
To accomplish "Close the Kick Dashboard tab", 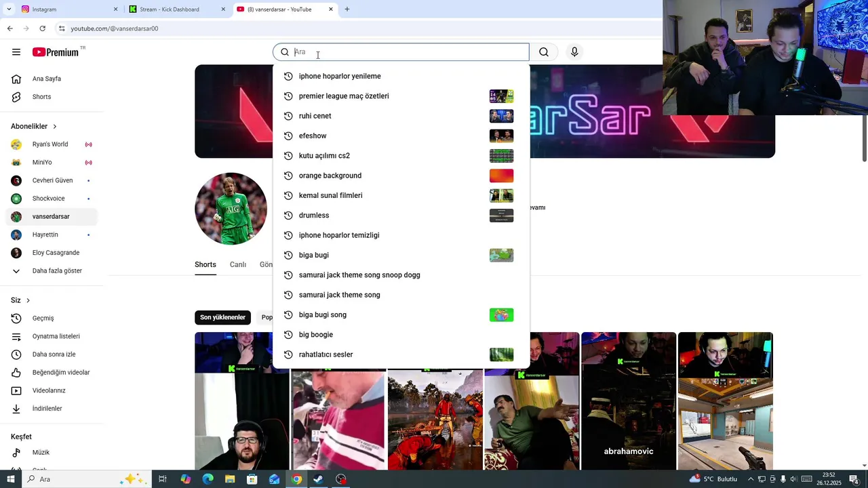I will [x=223, y=9].
